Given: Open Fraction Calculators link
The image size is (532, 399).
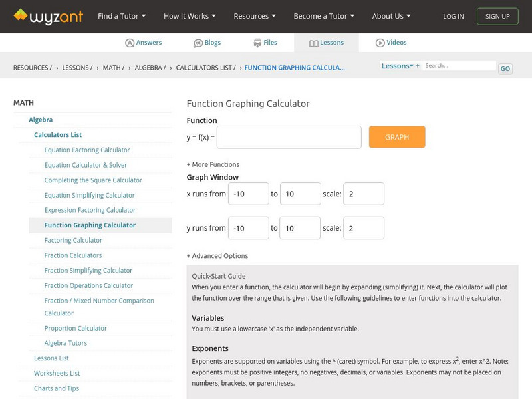Looking at the screenshot, I should pos(73,255).
